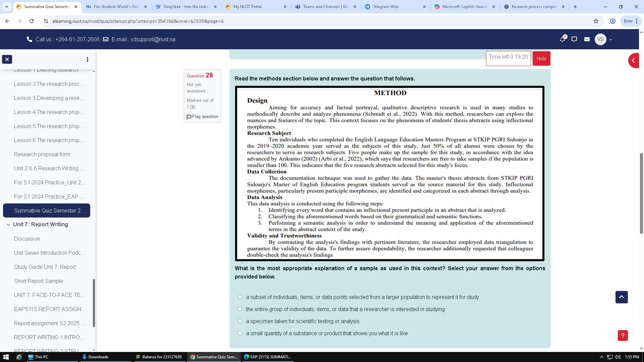This screenshot has height=362, width=644.
Task: Open the red block drawer arrow
Action: [x=633, y=61]
